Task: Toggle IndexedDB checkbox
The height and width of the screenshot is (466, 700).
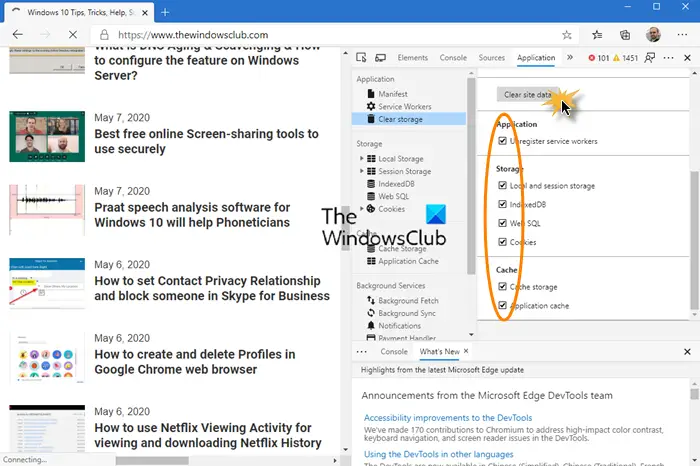Action: [502, 204]
